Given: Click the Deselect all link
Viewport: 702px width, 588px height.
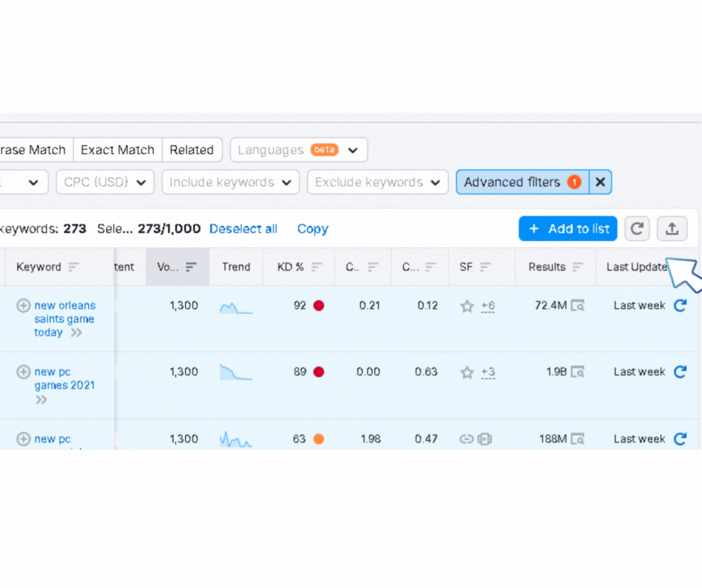Looking at the screenshot, I should (x=243, y=228).
